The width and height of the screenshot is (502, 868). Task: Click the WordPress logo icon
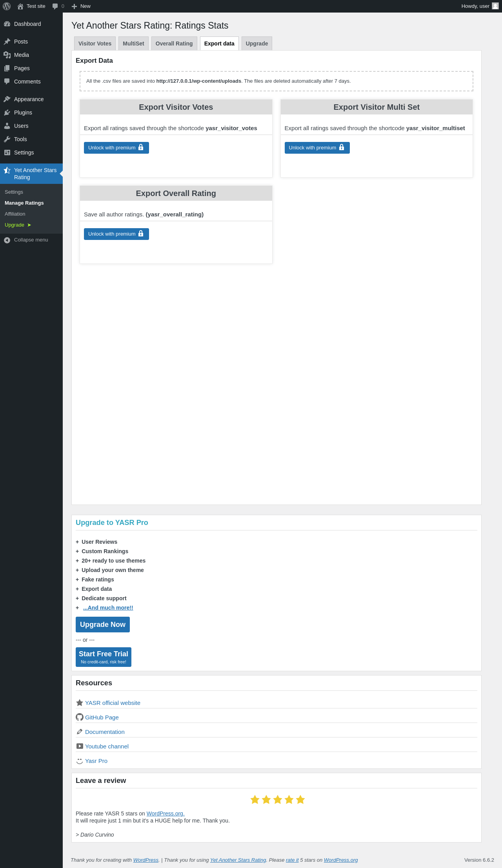click(7, 6)
